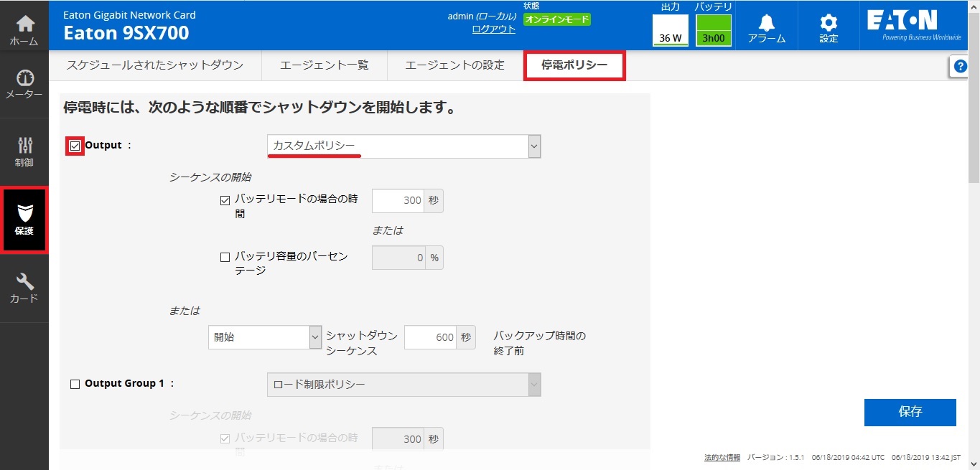
Task: Switch to 停電ポリシー tab
Action: [574, 65]
